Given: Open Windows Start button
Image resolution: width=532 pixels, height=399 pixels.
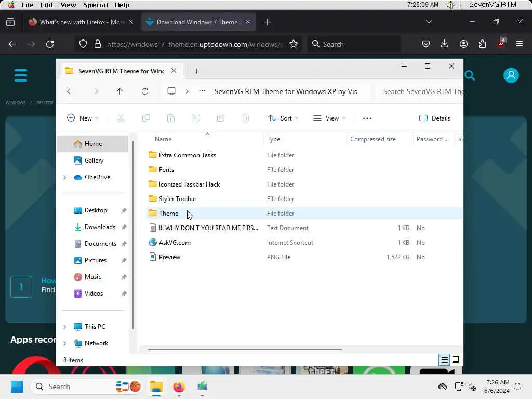Looking at the screenshot, I should (17, 387).
